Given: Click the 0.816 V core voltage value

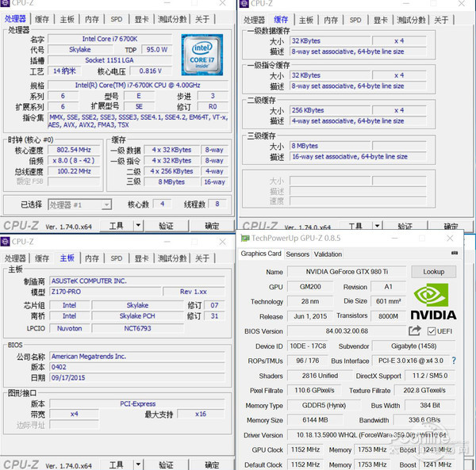Looking at the screenshot, I should (x=151, y=71).
